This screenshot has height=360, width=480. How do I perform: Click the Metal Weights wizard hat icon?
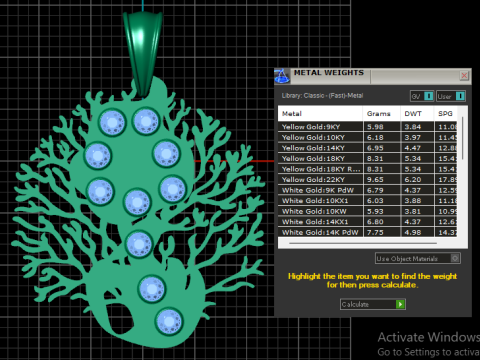click(x=282, y=76)
